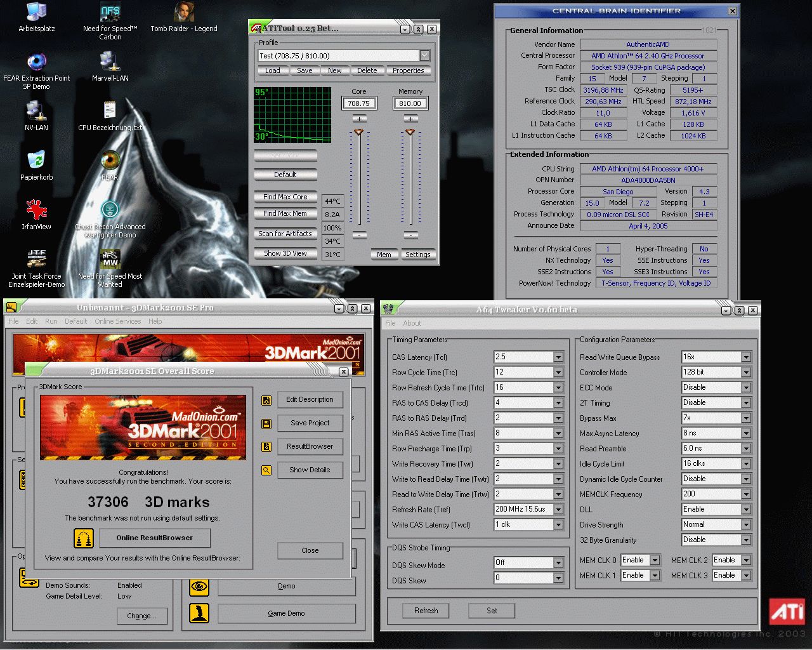Open Controller Mode 128 bit dropdown
812x650 pixels.
746,373
